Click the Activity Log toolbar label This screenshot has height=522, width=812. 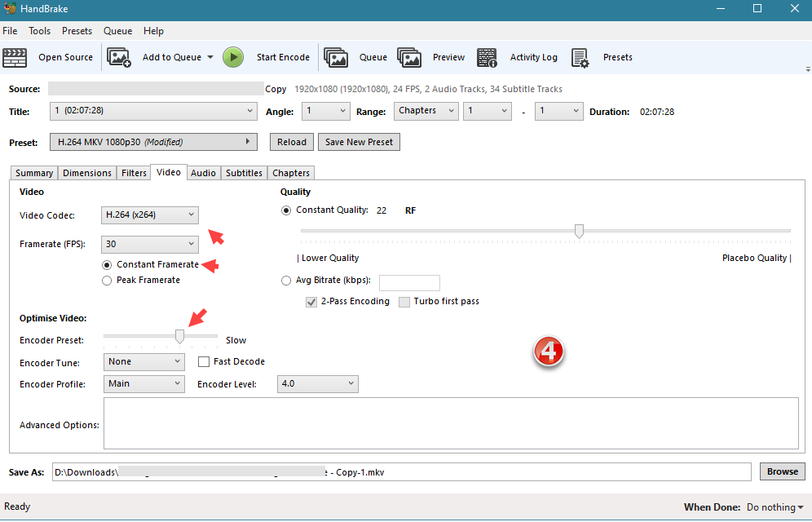[x=533, y=57]
